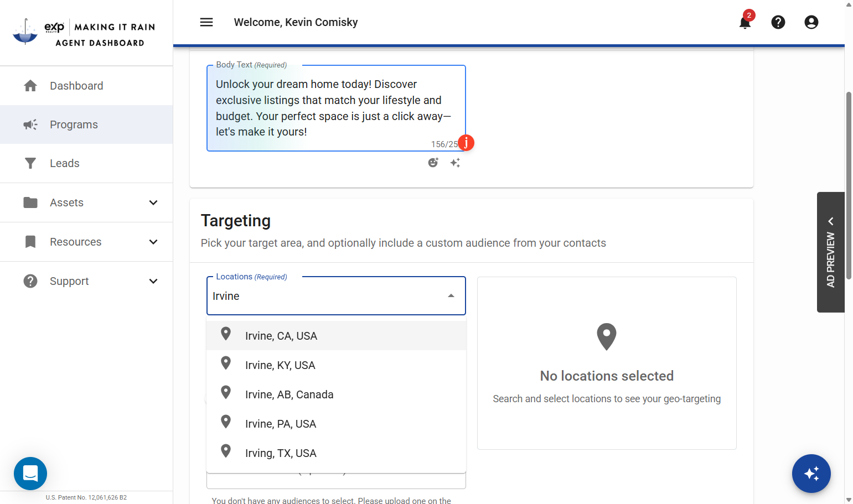The image size is (853, 504).
Task: Click into the Body Text field
Action: click(336, 108)
